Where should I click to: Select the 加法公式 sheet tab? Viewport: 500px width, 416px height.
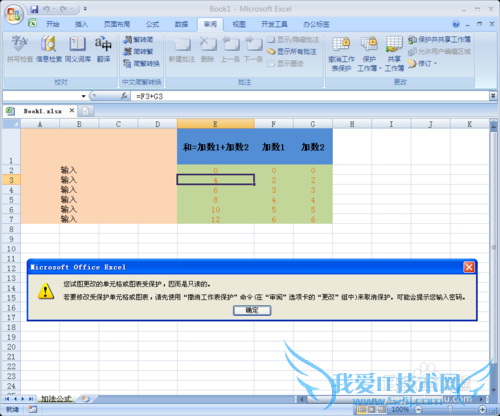[56, 399]
